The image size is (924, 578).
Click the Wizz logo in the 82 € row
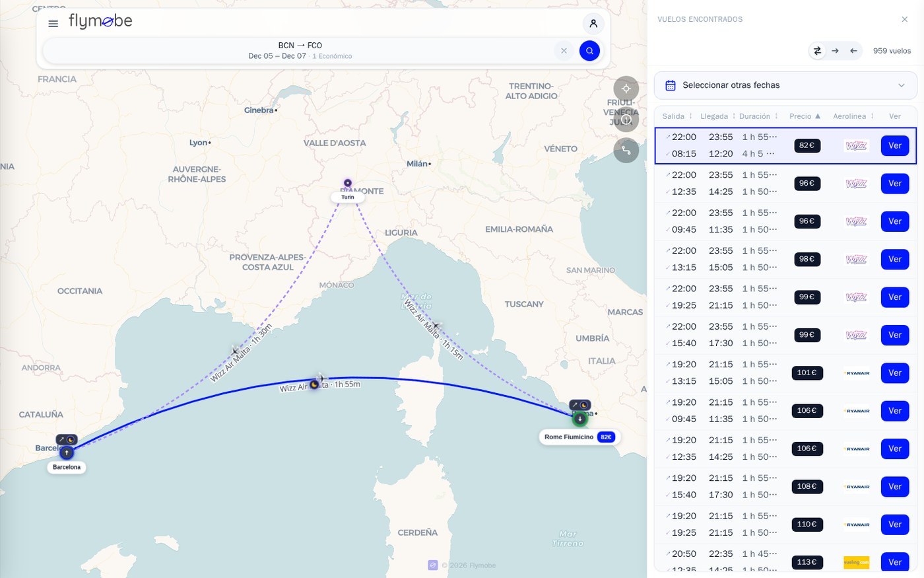coord(856,146)
